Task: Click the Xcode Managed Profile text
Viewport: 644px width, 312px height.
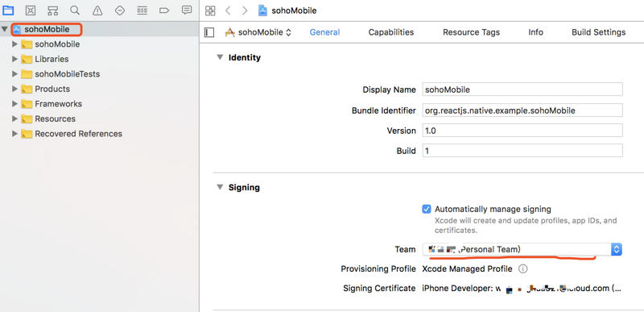Action: click(x=468, y=268)
